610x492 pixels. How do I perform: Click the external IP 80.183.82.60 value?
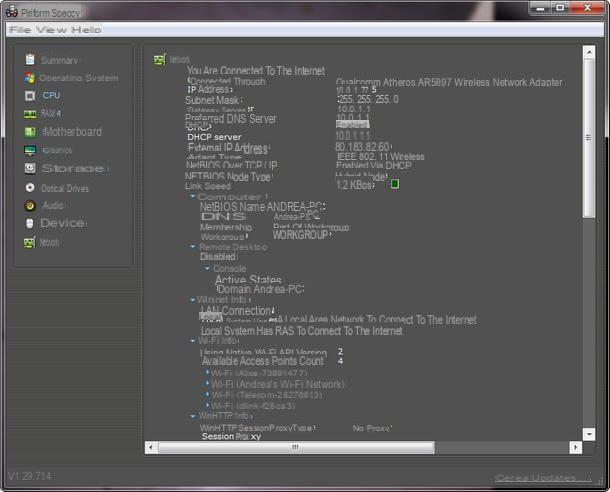click(363, 147)
